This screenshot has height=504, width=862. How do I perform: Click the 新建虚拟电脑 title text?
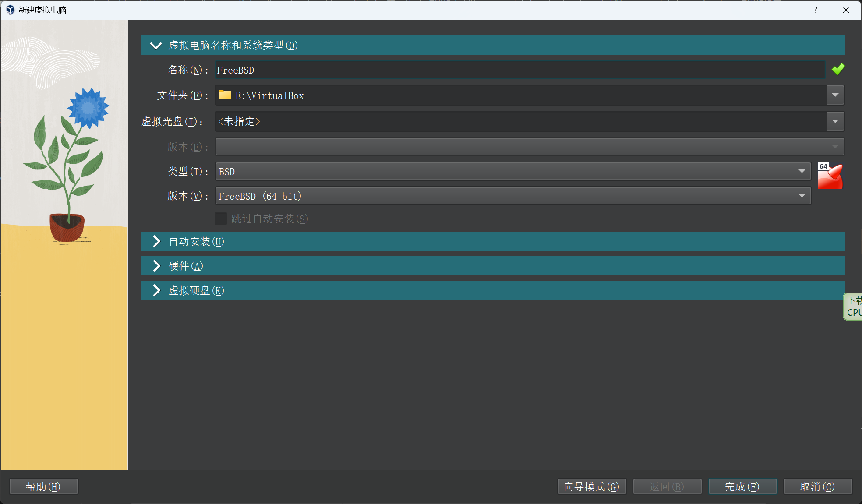click(x=42, y=10)
